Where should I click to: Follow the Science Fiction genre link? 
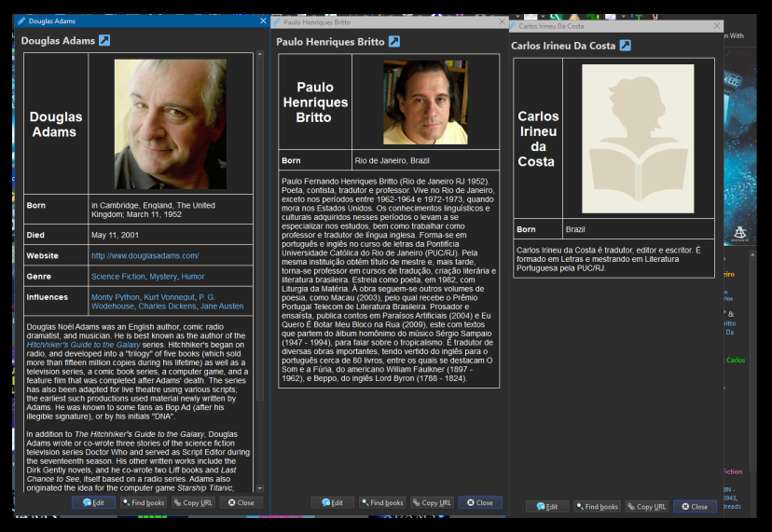point(118,277)
